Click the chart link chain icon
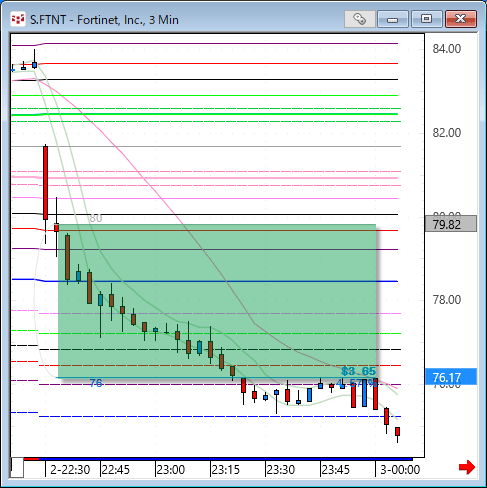 359,19
